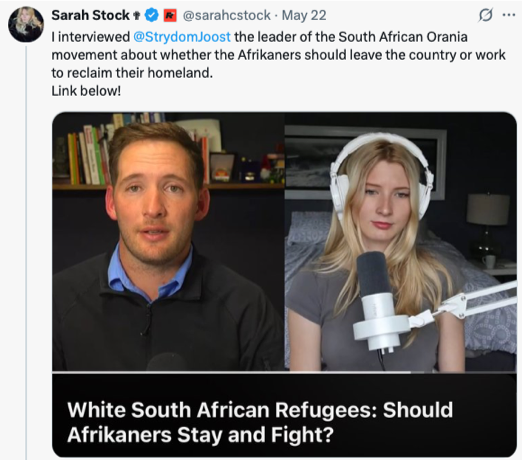The image size is (522, 460).
Task: Open Sarah Stock's profile avatar
Action: coord(26,24)
